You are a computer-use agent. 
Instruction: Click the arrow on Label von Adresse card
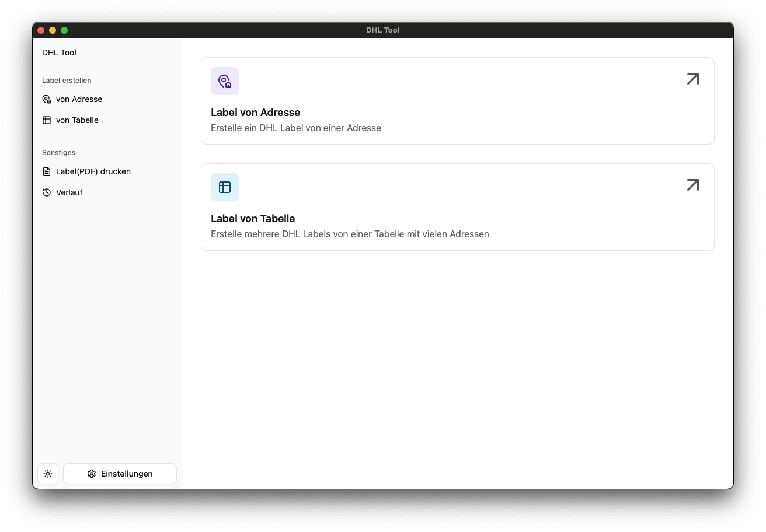[693, 79]
